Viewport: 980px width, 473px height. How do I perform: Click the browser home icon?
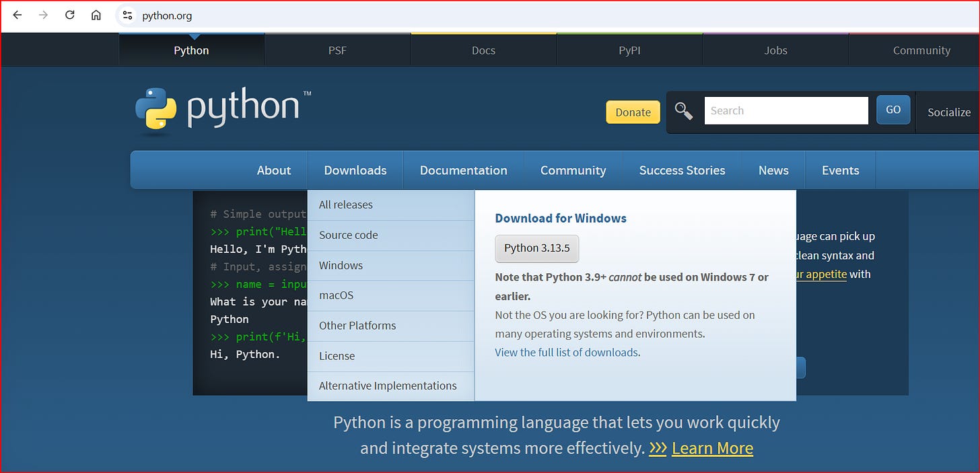point(96,15)
